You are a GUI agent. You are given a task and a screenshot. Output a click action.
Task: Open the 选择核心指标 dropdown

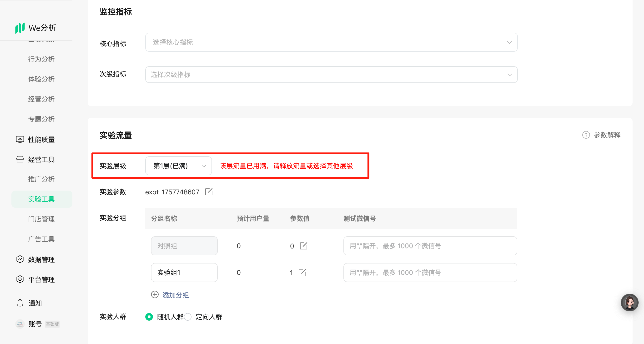331,42
